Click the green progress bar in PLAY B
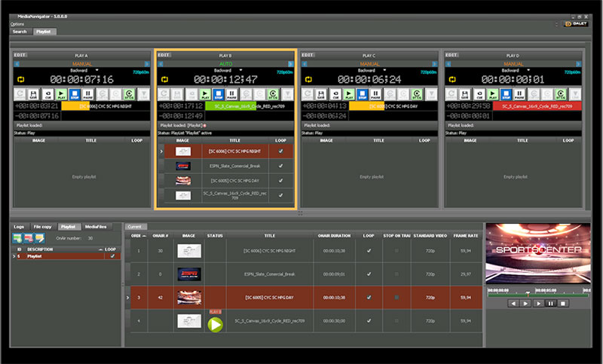This screenshot has width=603, height=364. coord(231,106)
